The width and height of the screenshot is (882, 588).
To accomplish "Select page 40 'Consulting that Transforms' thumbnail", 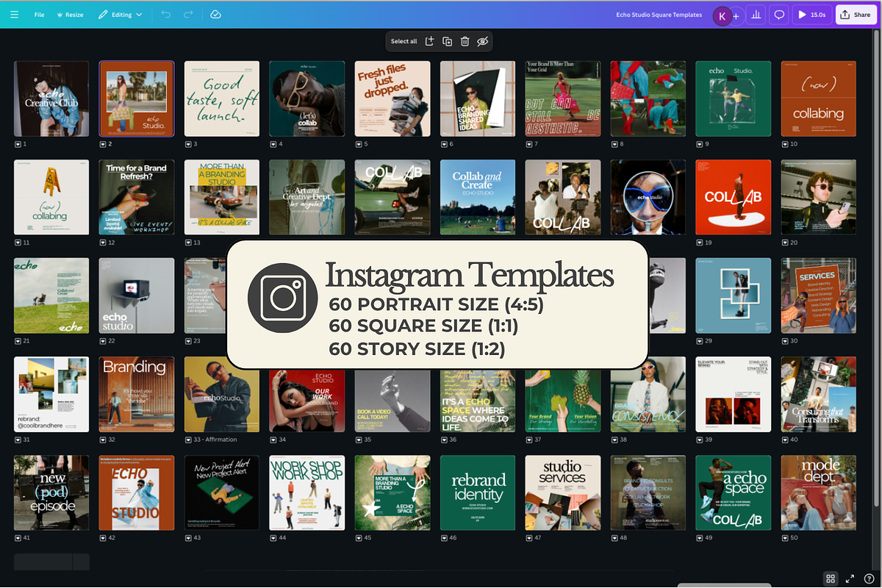I will pos(819,394).
